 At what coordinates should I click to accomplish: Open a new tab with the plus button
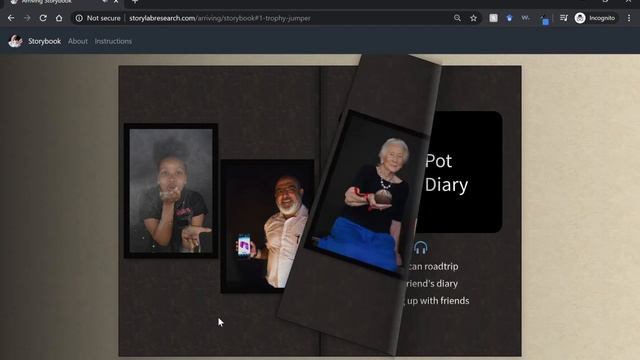tap(135, 2)
